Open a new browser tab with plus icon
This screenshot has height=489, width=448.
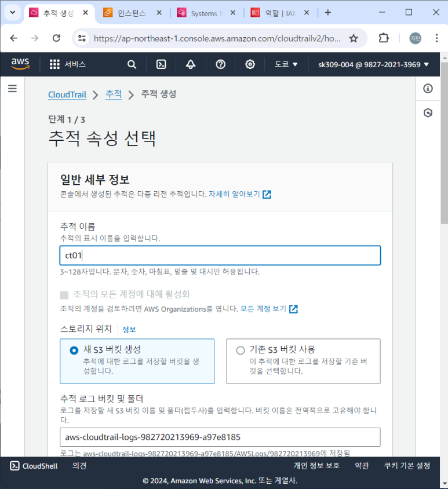(327, 13)
